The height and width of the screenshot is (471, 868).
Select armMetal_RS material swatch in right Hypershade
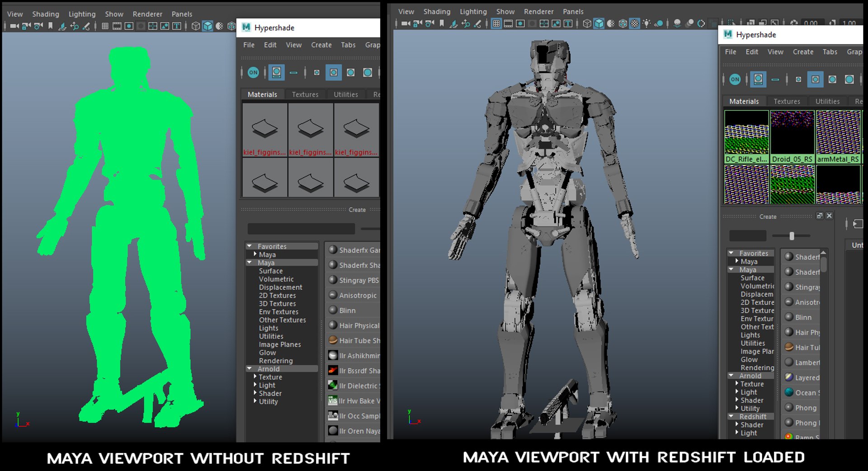pos(838,137)
